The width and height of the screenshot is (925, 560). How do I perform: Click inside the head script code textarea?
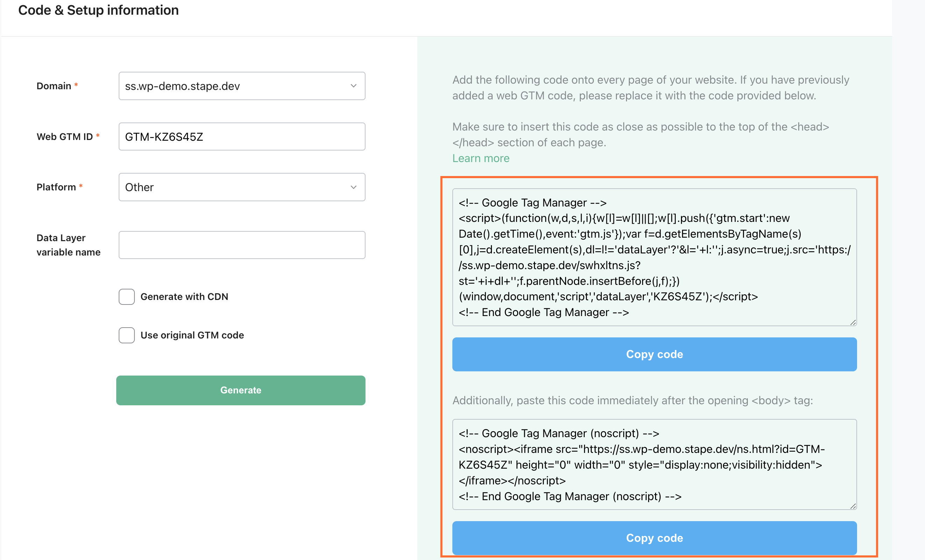pos(654,258)
